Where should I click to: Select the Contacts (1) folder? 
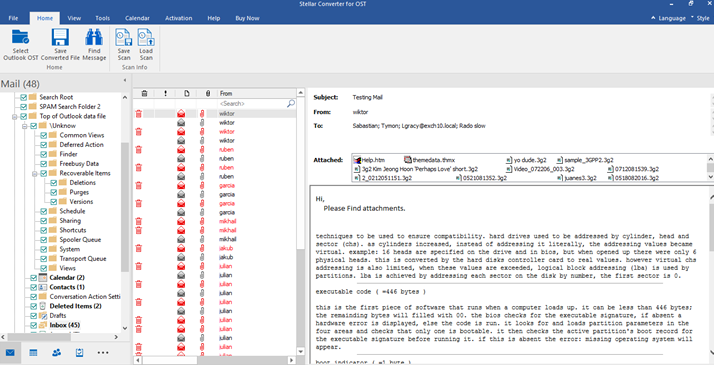(x=67, y=287)
